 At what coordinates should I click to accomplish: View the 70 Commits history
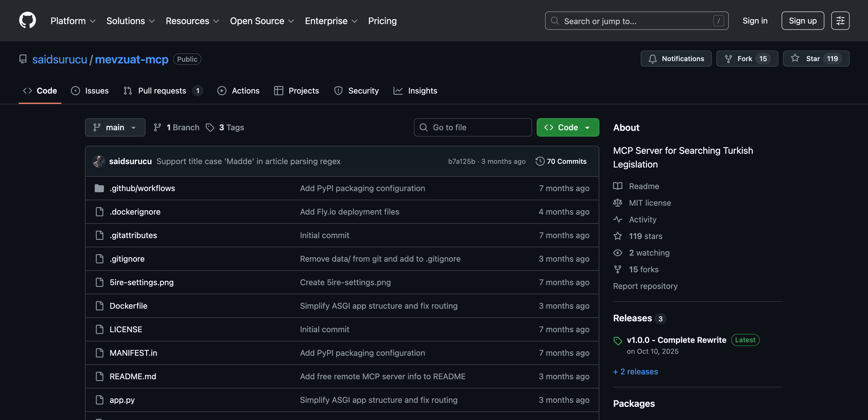click(561, 161)
